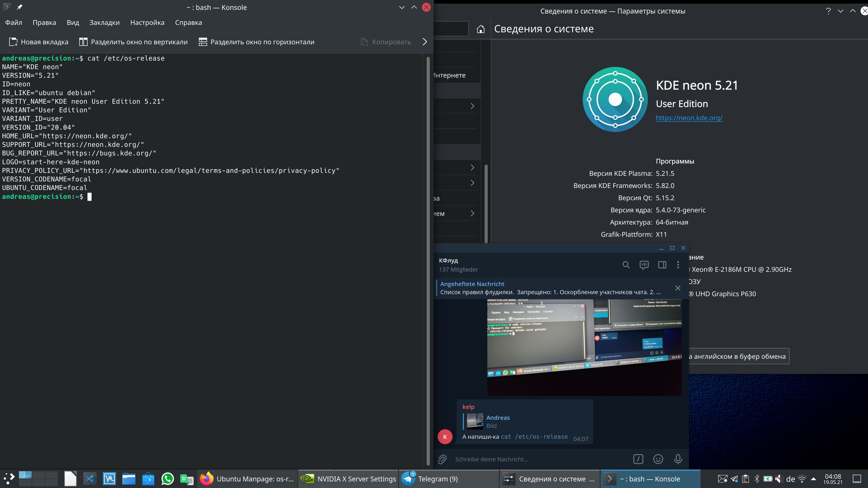Switch to Firefox Ubuntu Manpage task
This screenshot has width=868, height=488.
click(247, 479)
